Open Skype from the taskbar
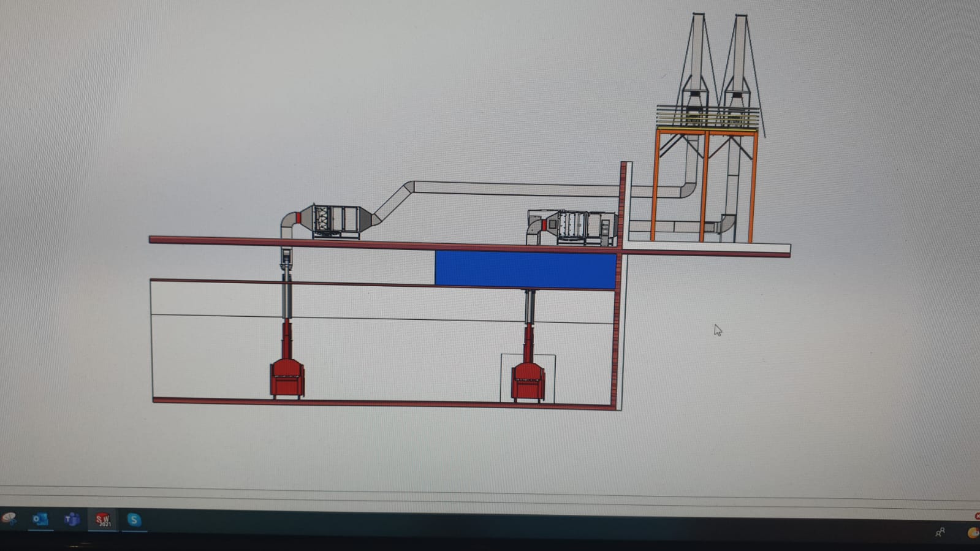Viewport: 980px width, 551px height. click(x=134, y=520)
